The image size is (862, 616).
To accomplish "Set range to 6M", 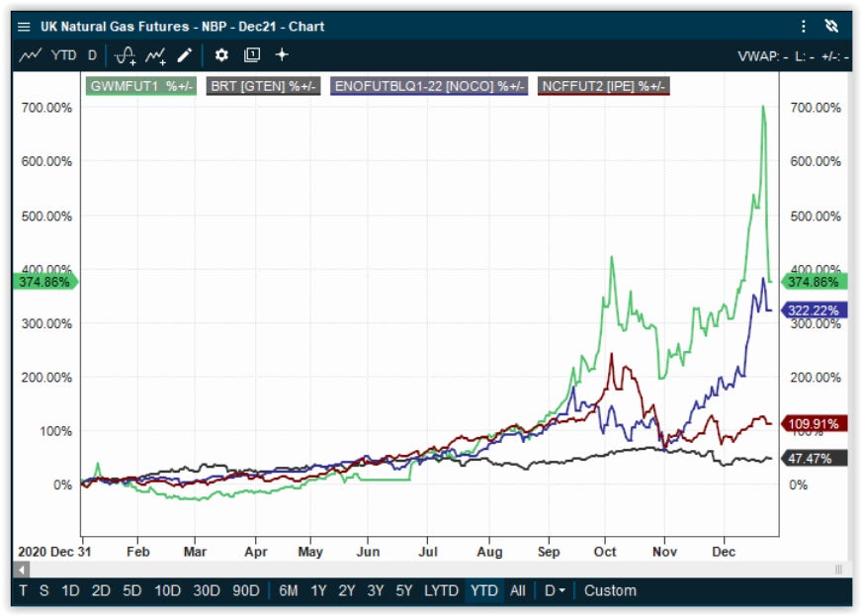I will pos(288,590).
